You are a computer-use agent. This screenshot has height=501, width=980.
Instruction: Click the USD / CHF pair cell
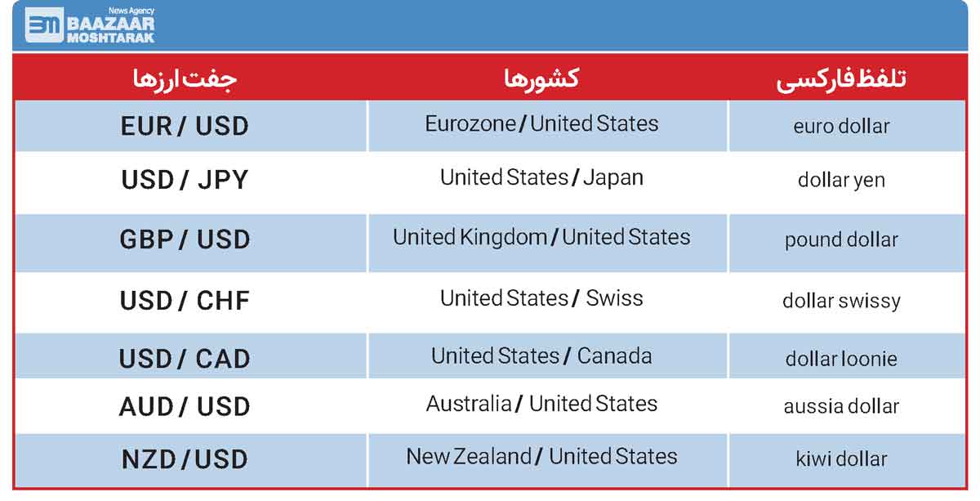pos(185,300)
